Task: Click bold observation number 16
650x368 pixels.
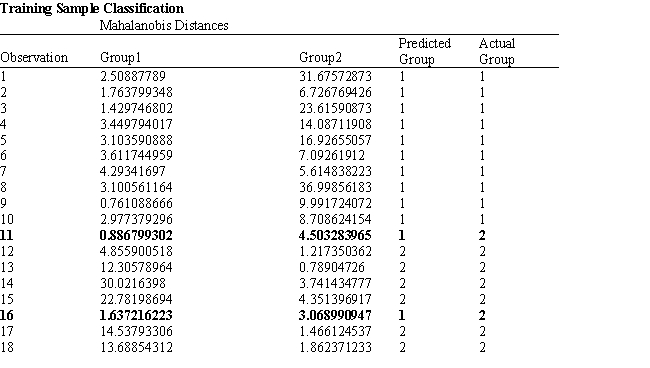Action: coord(7,315)
